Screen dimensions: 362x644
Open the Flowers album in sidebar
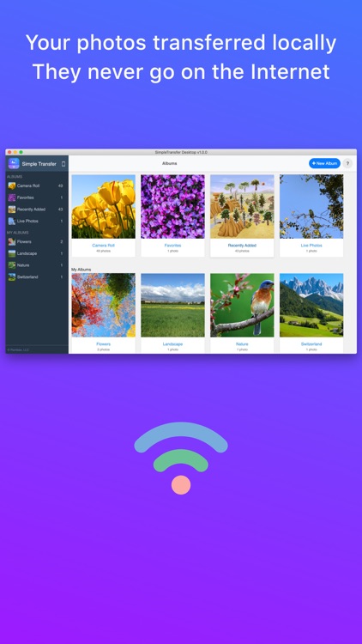click(37, 241)
